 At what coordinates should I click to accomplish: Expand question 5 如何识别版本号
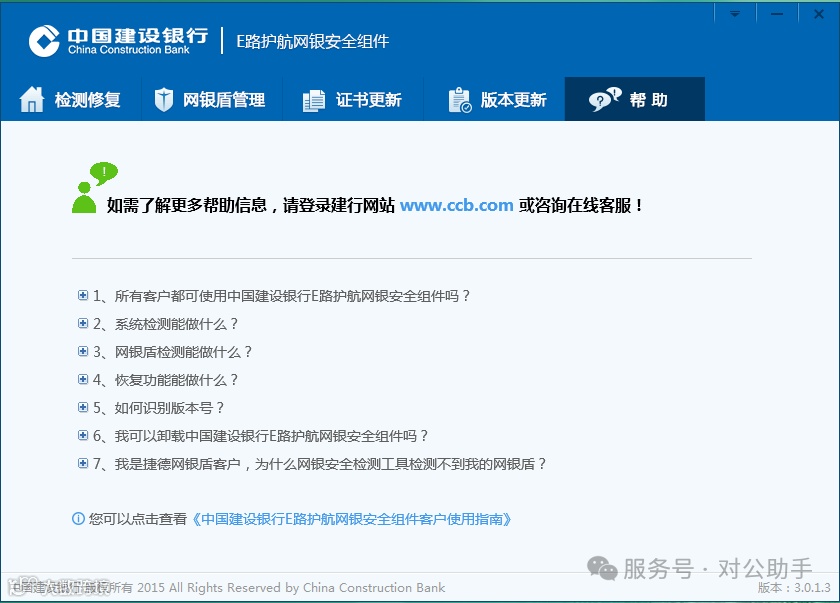click(x=83, y=407)
